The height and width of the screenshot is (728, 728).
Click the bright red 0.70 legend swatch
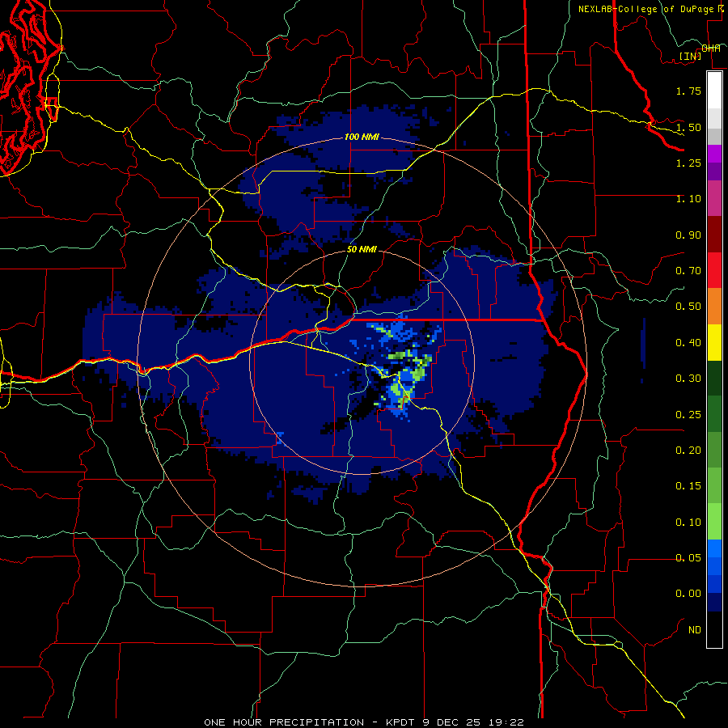[714, 270]
